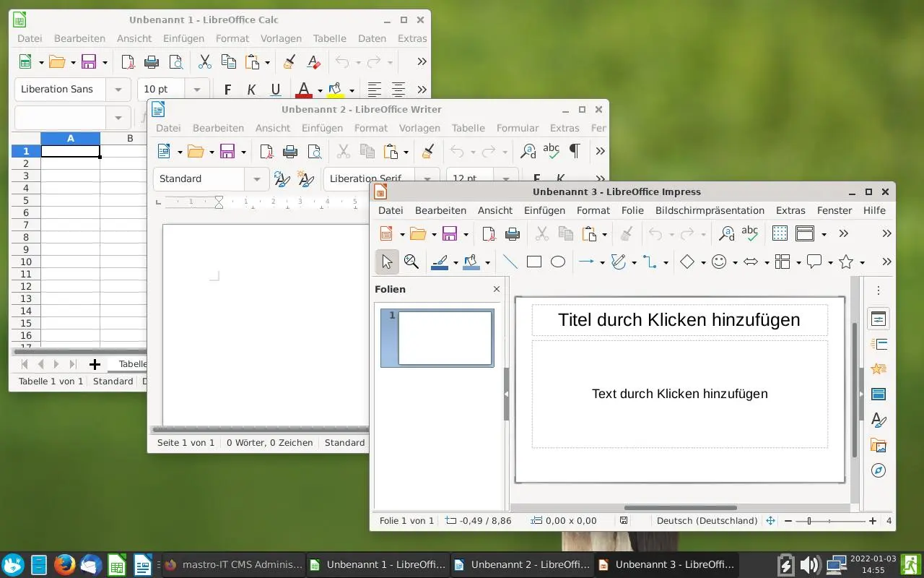Viewport: 924px width, 578px height.
Task: Clear direct formatting in Calc toolbar
Action: [x=313, y=61]
